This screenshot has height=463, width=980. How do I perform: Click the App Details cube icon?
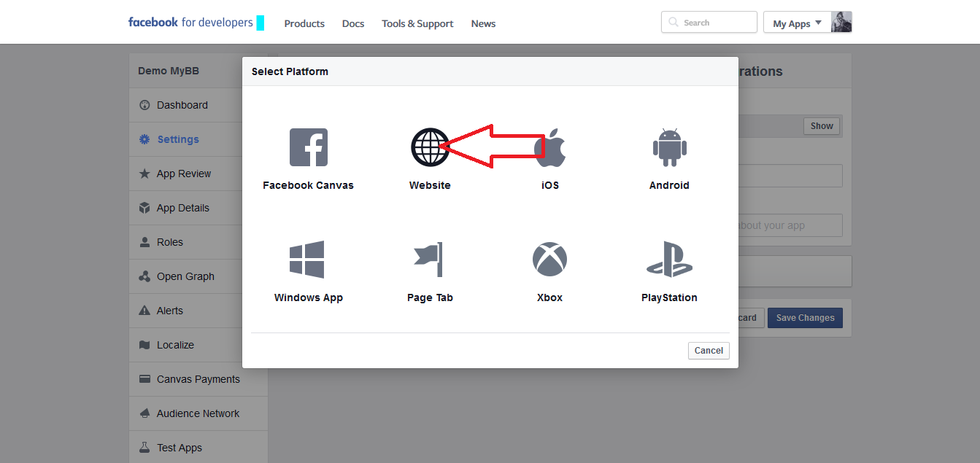(x=144, y=208)
